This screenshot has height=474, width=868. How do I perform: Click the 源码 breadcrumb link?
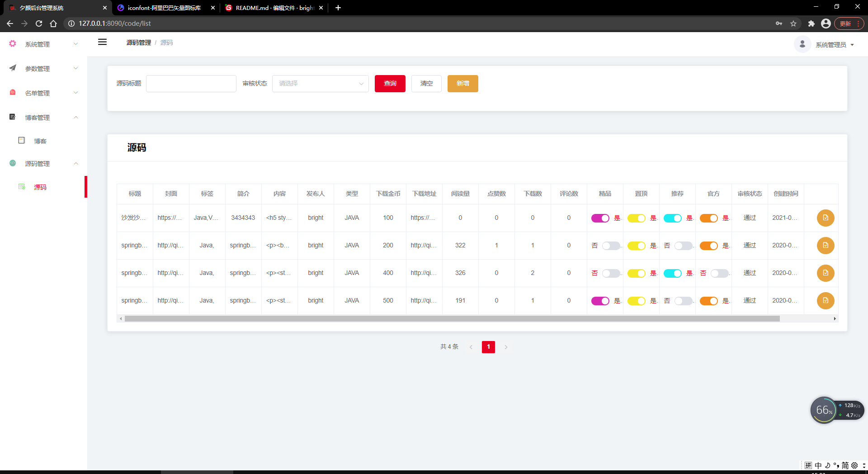pyautogui.click(x=166, y=43)
